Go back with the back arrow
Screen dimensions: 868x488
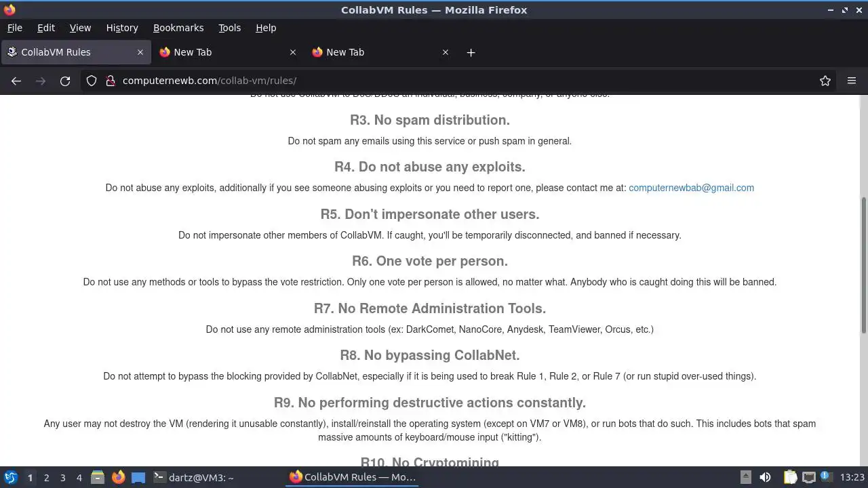click(16, 81)
